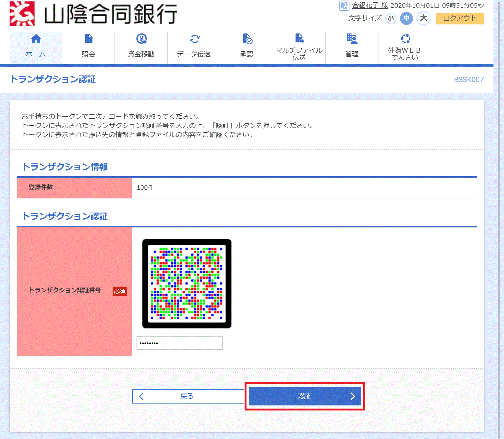Open the 承認 menu

[246, 48]
